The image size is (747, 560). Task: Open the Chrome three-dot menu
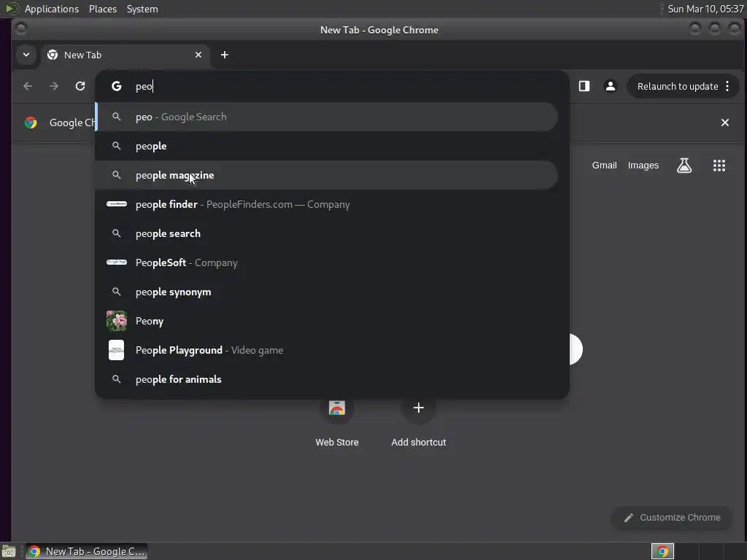727,86
